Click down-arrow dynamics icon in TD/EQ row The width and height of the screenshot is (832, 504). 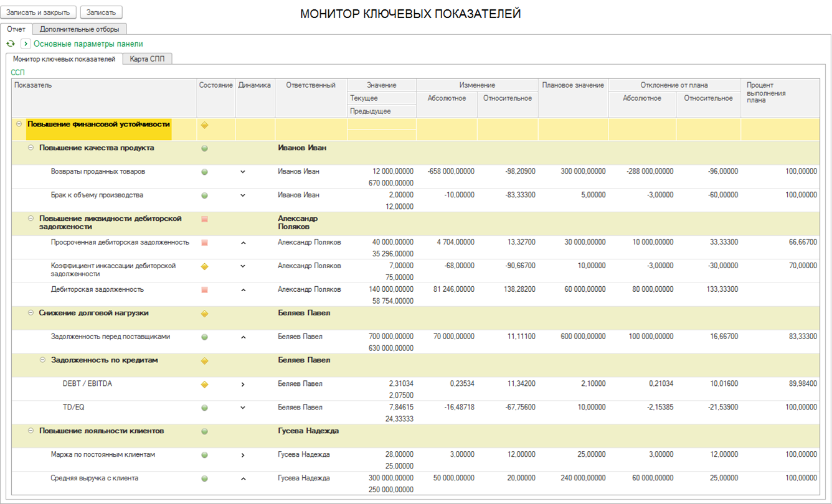243,408
